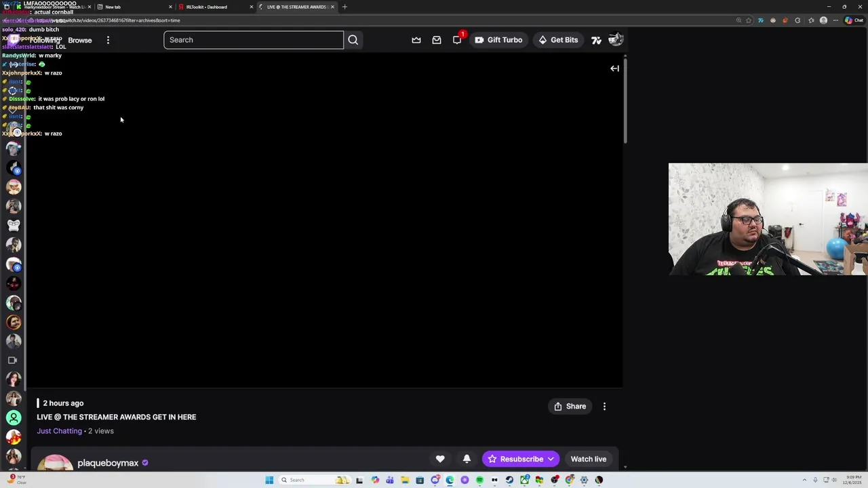Open the stream manager camera icon in sidebar

pyautogui.click(x=12, y=361)
